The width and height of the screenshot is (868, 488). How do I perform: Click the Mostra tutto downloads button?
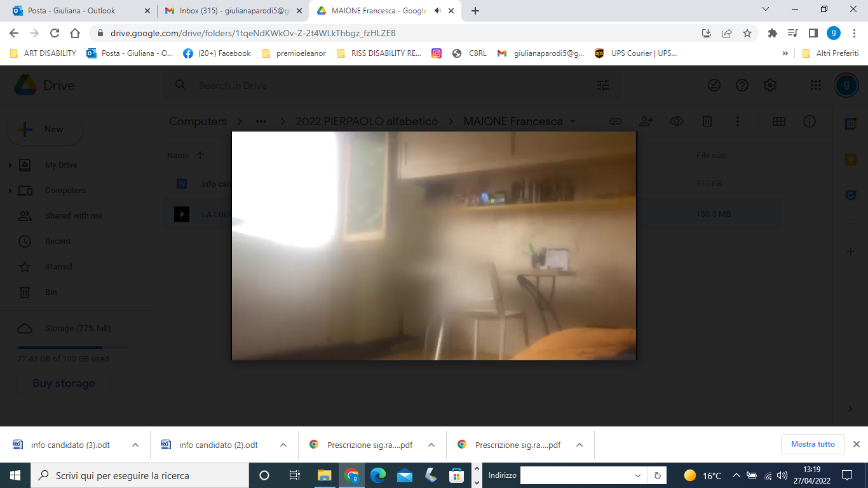pyautogui.click(x=813, y=444)
